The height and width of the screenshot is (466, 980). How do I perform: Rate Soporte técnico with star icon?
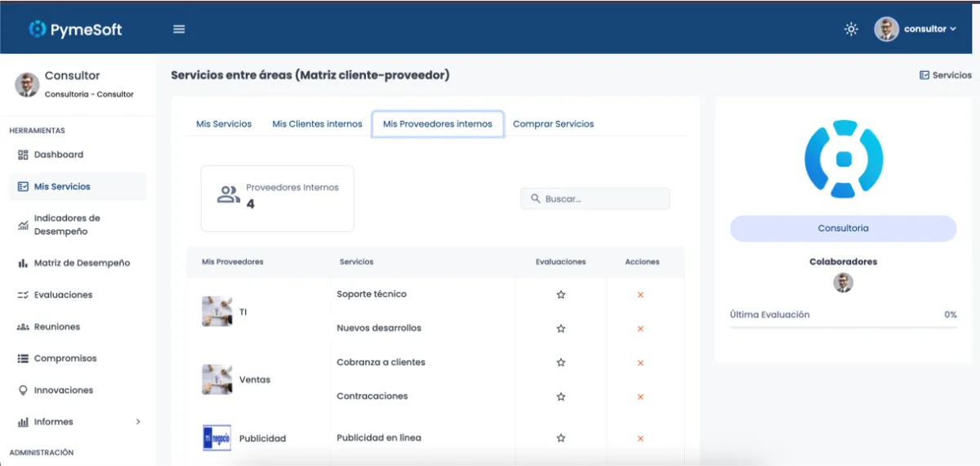coord(561,294)
